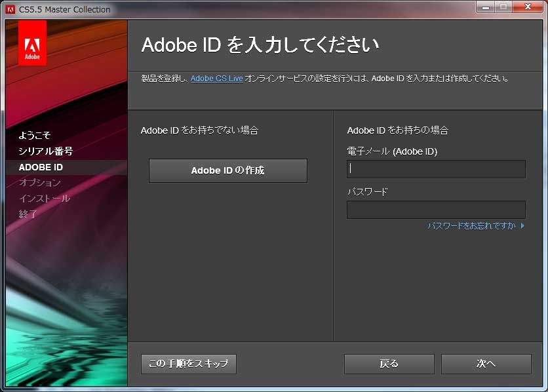The height and width of the screenshot is (392, 548).
Task: Minimize the CS5.5 Master Collection window
Action: click(486, 7)
